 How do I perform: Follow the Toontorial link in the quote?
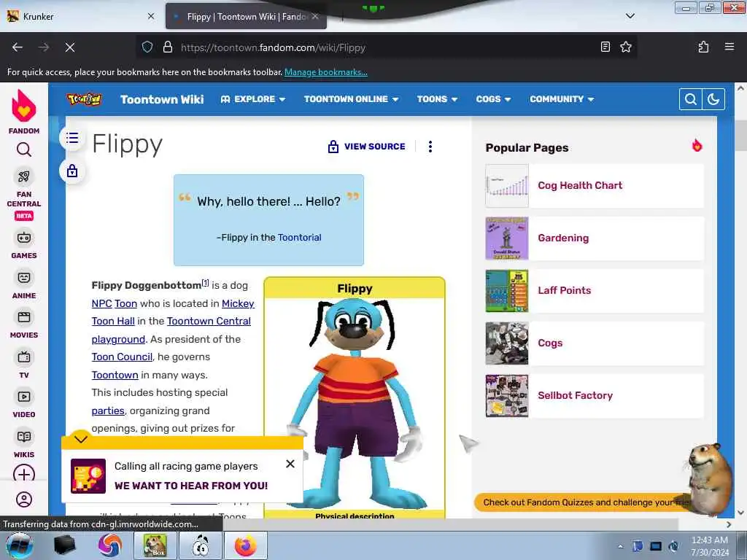(299, 237)
